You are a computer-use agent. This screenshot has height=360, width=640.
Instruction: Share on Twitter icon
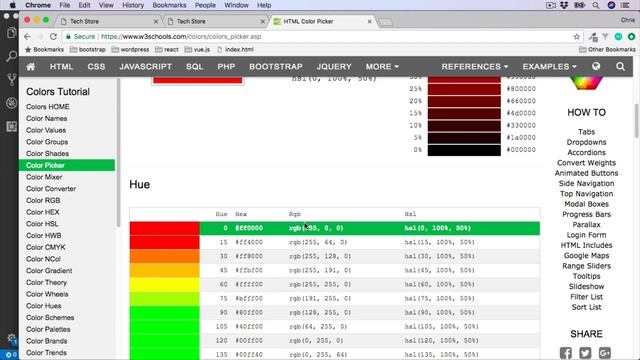pyautogui.click(x=585, y=353)
